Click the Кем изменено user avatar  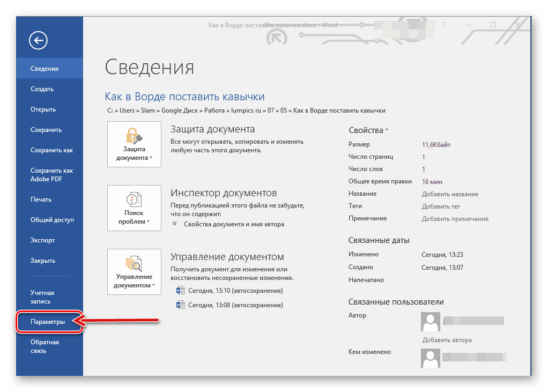tap(431, 358)
